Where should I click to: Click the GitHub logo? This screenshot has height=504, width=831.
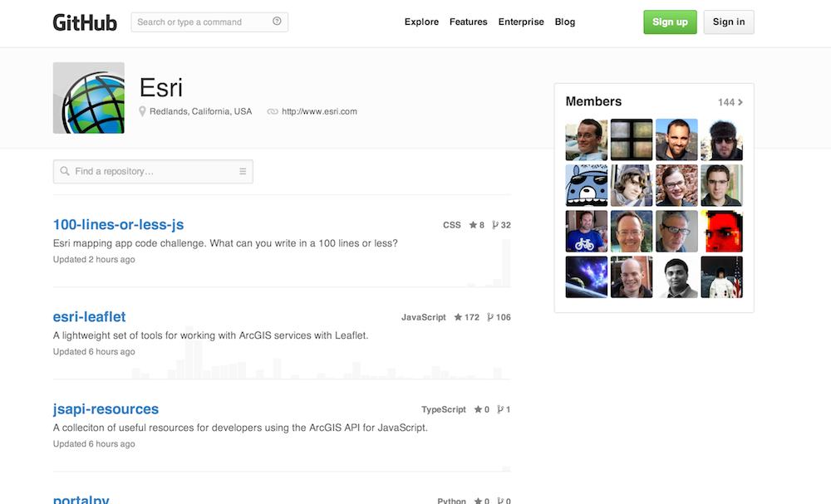pyautogui.click(x=85, y=22)
